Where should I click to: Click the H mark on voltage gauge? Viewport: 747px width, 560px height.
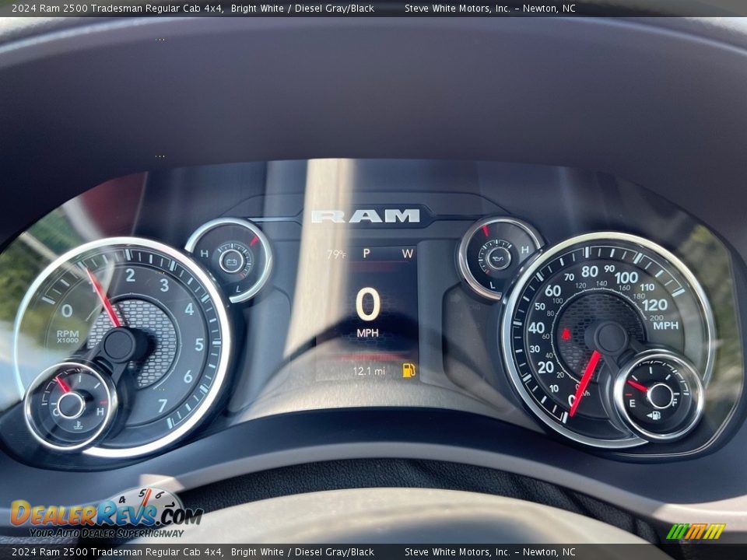[x=204, y=254]
